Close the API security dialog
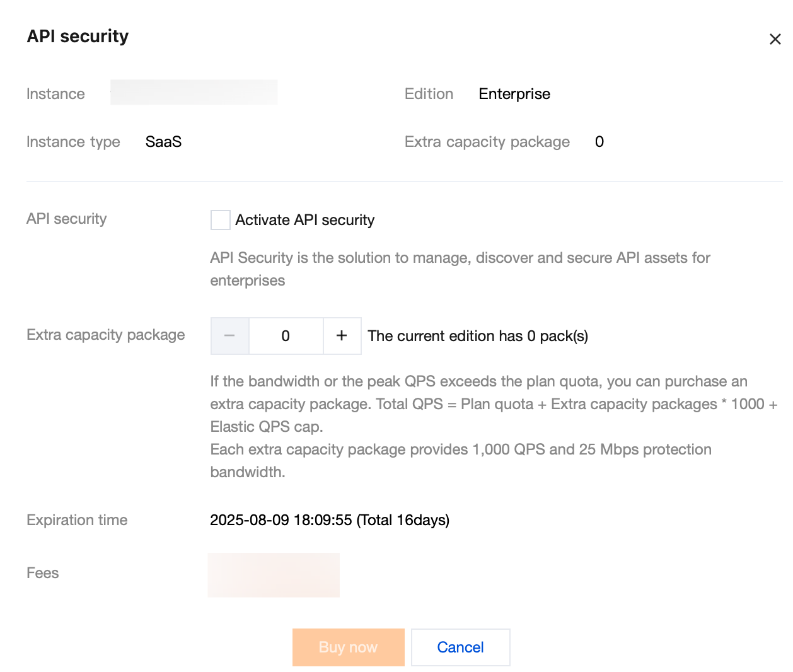The height and width of the screenshot is (672, 793). click(775, 39)
